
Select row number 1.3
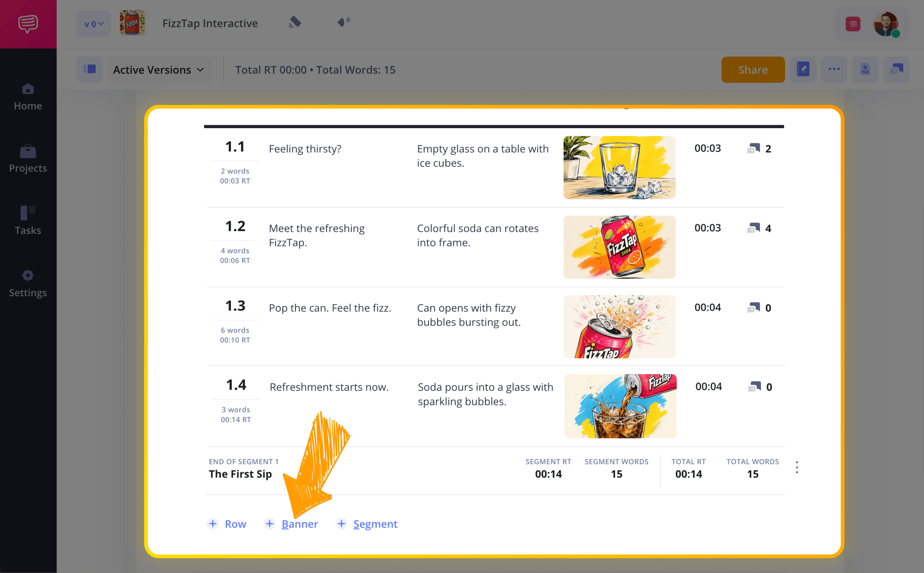click(235, 306)
